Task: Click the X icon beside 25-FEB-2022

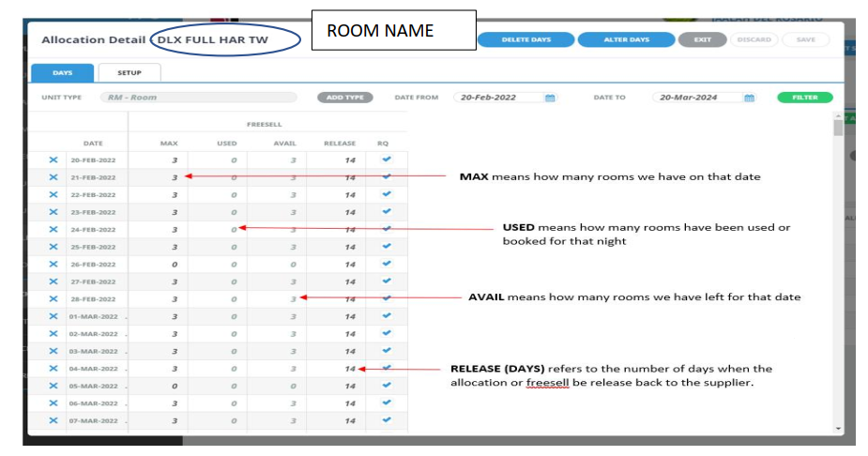Action: click(53, 247)
